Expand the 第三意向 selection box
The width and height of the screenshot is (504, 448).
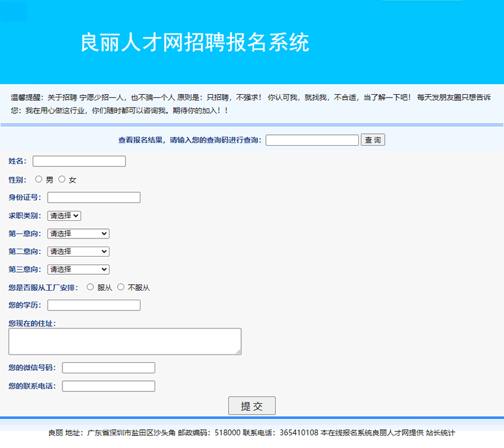pyautogui.click(x=78, y=269)
